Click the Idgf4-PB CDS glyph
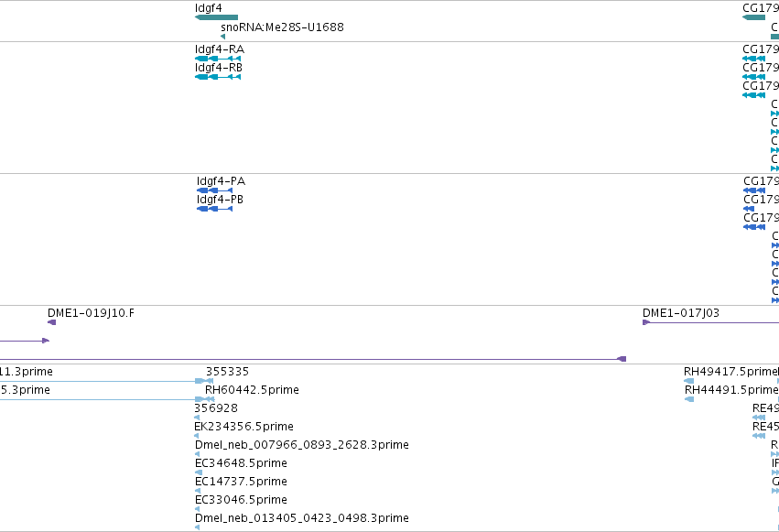The image size is (779, 532). 214,209
